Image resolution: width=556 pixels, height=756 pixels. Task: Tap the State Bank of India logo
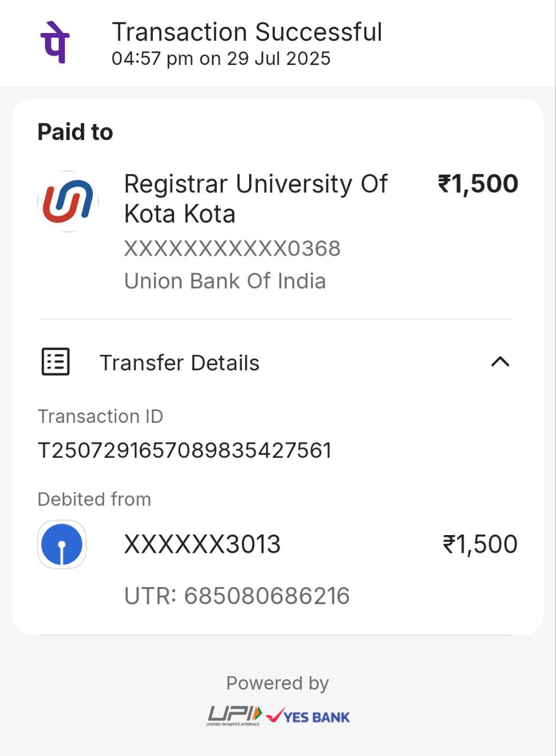tap(62, 544)
